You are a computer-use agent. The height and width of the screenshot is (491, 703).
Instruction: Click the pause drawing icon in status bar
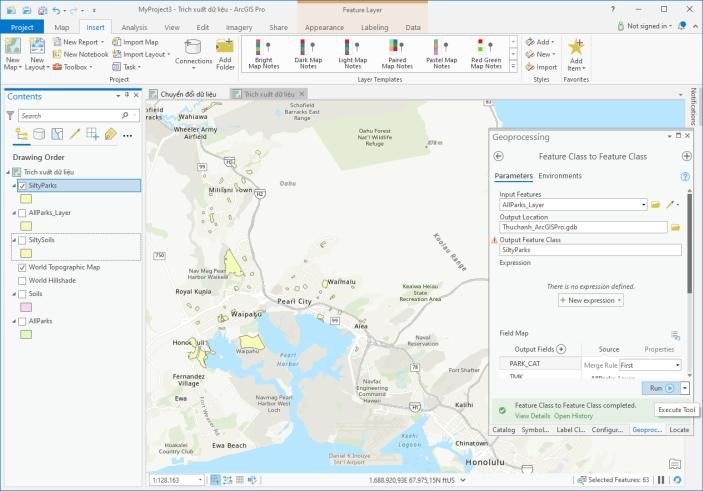coord(661,480)
